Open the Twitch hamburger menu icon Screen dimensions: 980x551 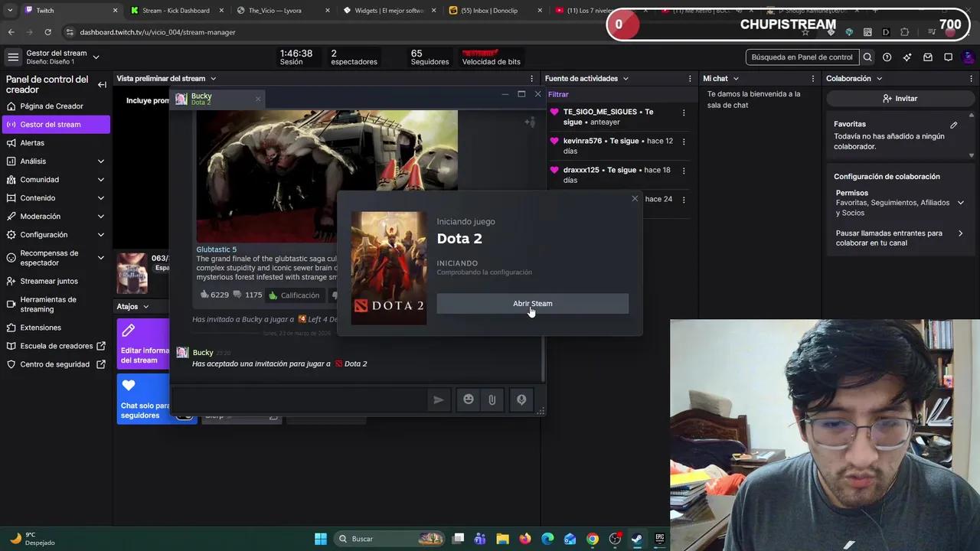(13, 57)
